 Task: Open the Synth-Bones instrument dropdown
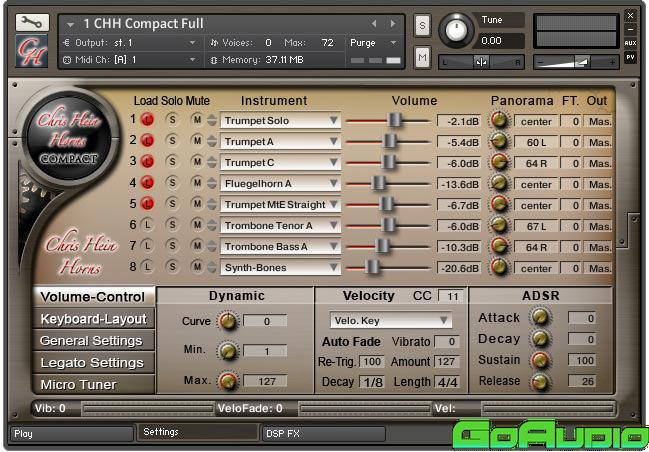point(280,267)
